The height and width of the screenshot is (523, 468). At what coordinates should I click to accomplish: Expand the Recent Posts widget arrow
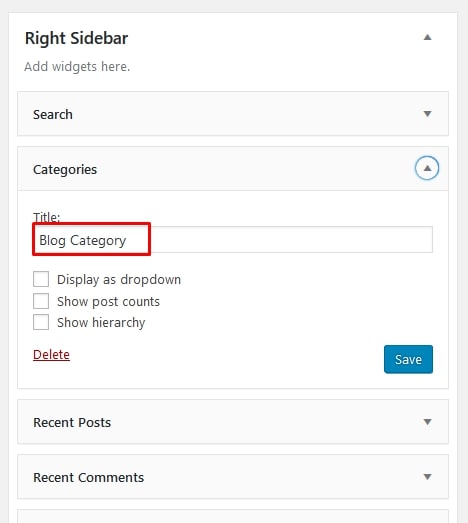tap(427, 422)
